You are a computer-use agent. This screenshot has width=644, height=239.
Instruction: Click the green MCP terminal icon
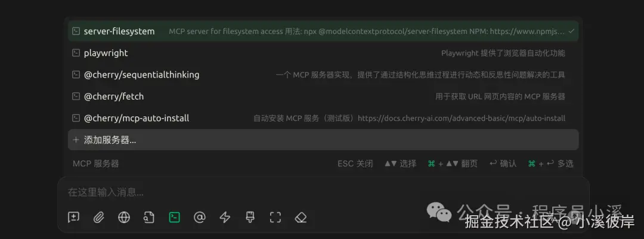pyautogui.click(x=175, y=217)
